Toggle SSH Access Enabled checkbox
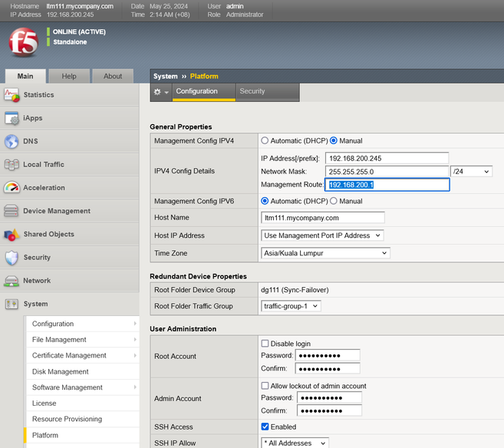 tap(265, 427)
